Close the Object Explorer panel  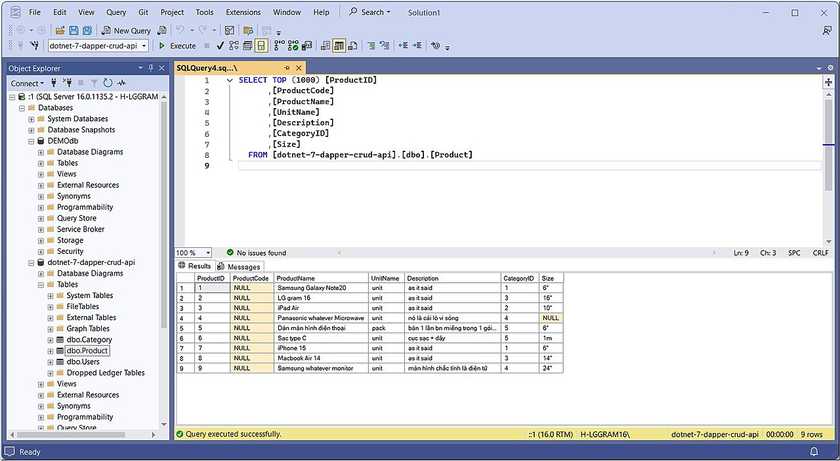[161, 68]
